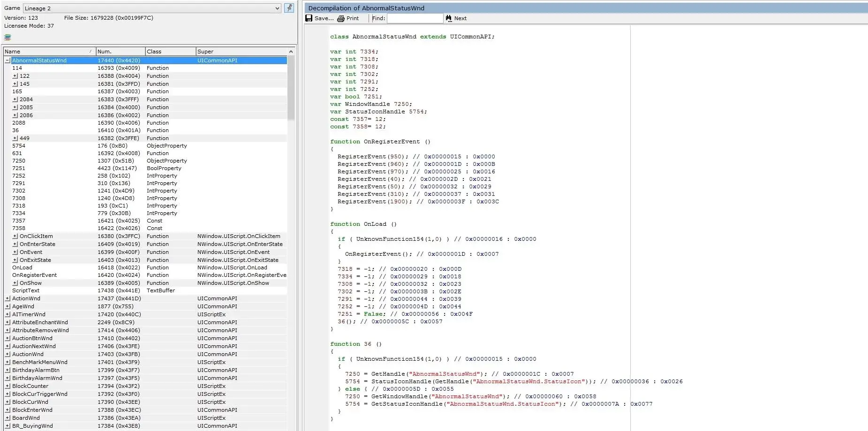This screenshot has height=431, width=868.
Task: Select the 7358 Const row
Action: tap(145, 228)
